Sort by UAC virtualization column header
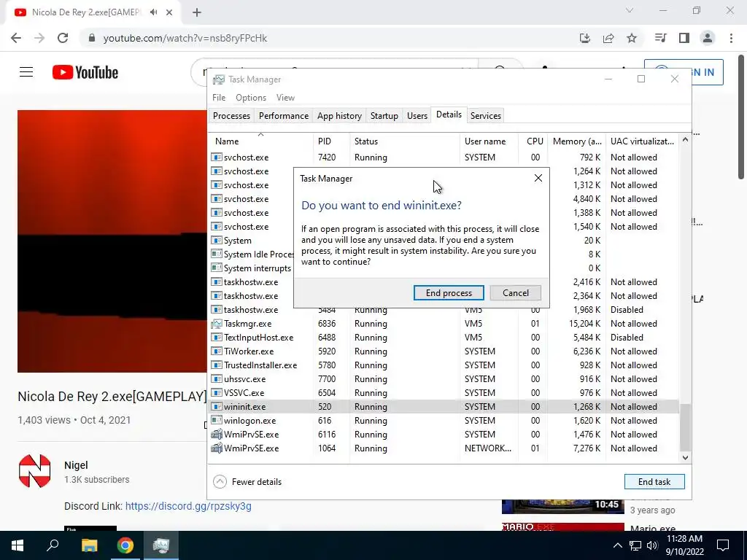The height and width of the screenshot is (560, 747). tap(642, 141)
